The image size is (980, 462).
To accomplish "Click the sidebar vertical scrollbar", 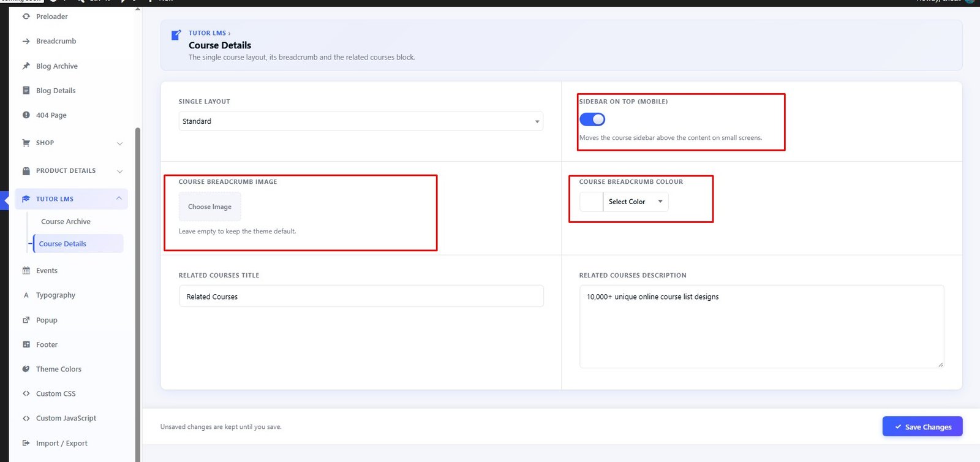I will point(138,294).
